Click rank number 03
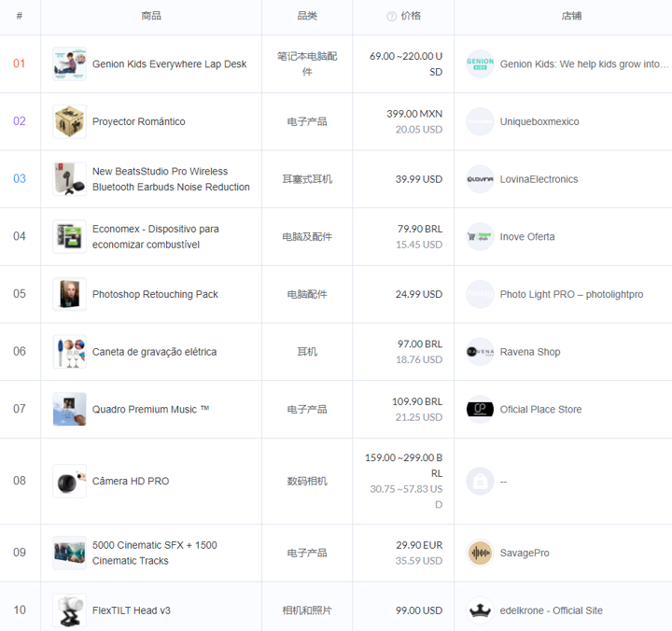The height and width of the screenshot is (631, 672). 20,179
